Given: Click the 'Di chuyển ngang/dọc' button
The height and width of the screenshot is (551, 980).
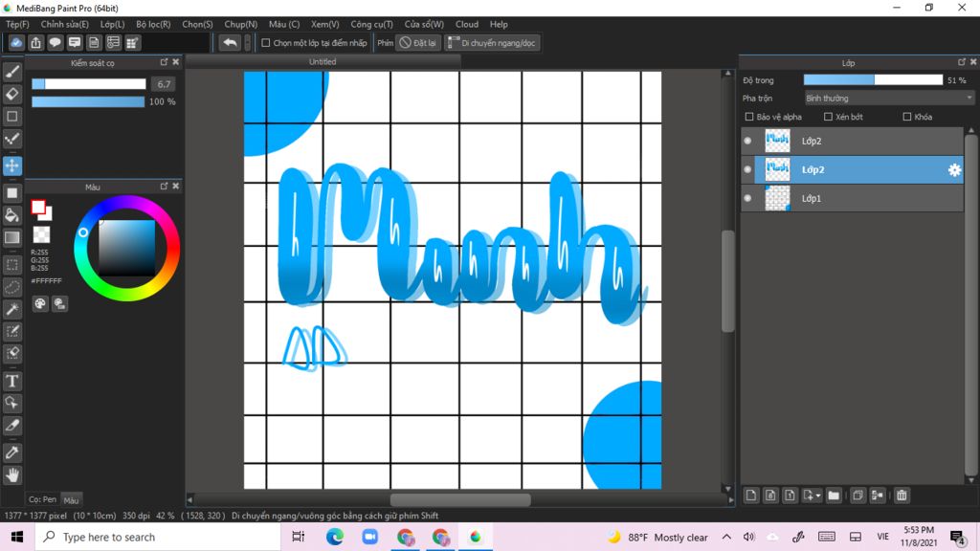Looking at the screenshot, I should pos(493,42).
